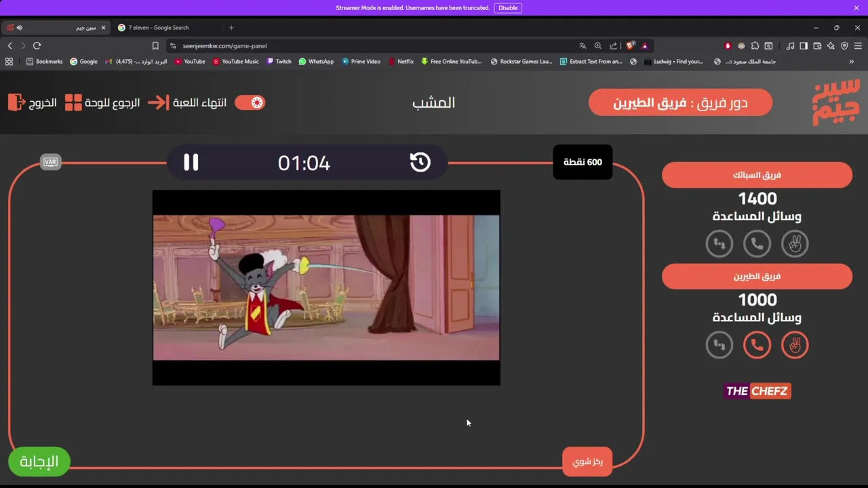The height and width of the screenshot is (488, 868).
Task: Use فريق السبائك swap-answer helper icon
Action: click(x=719, y=243)
